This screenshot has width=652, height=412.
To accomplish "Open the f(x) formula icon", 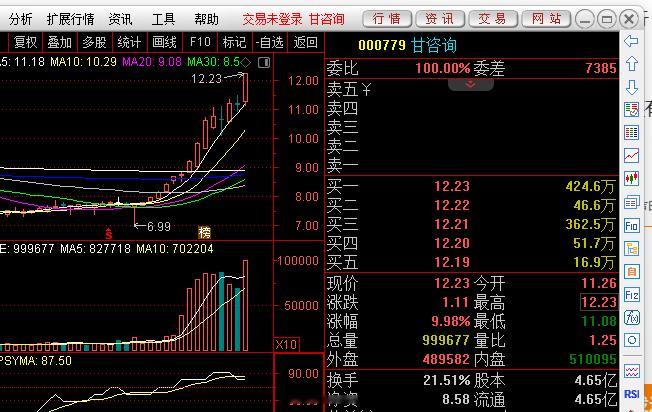I will point(632,318).
